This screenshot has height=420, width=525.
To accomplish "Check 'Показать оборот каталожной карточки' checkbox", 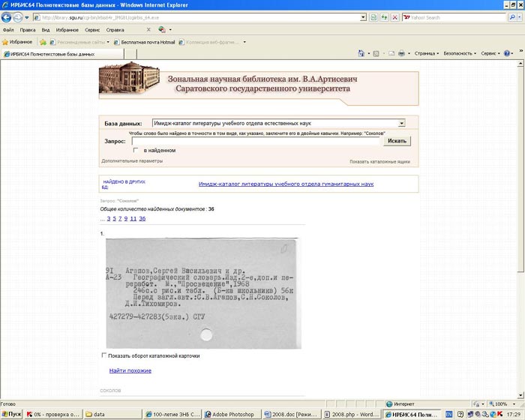I will tap(104, 355).
